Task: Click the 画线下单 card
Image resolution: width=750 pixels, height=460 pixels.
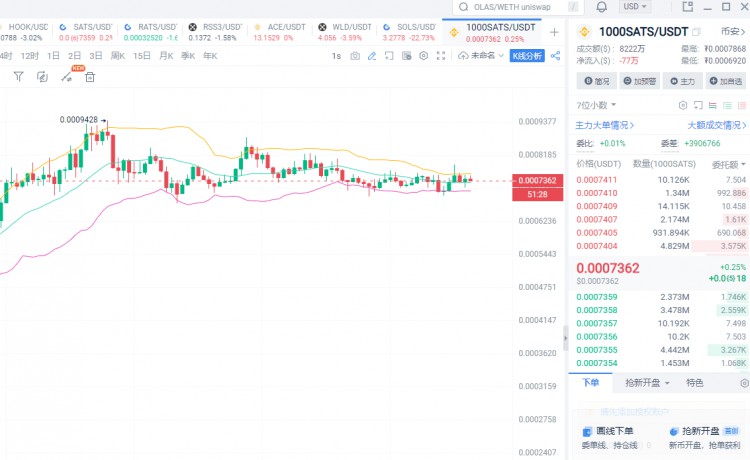Action: tap(610, 438)
